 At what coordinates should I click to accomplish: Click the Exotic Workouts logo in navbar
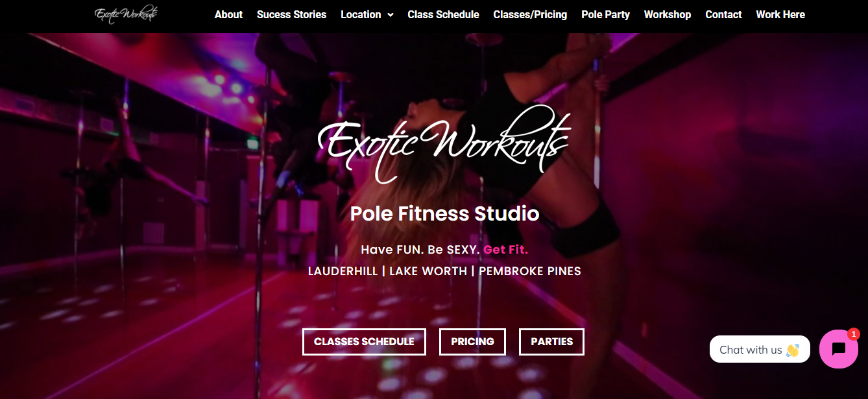coord(126,14)
